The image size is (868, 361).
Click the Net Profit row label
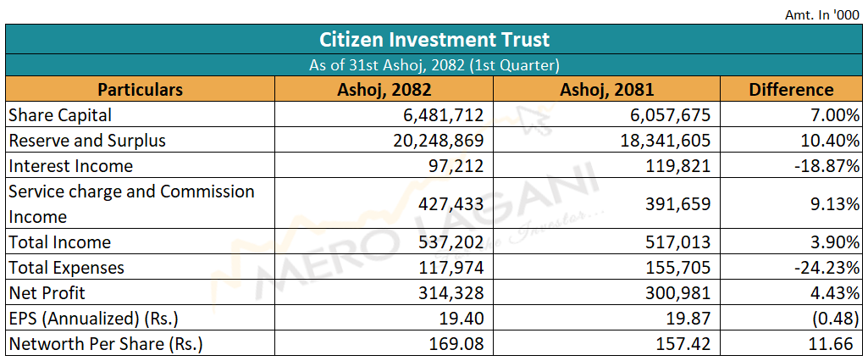pos(46,292)
